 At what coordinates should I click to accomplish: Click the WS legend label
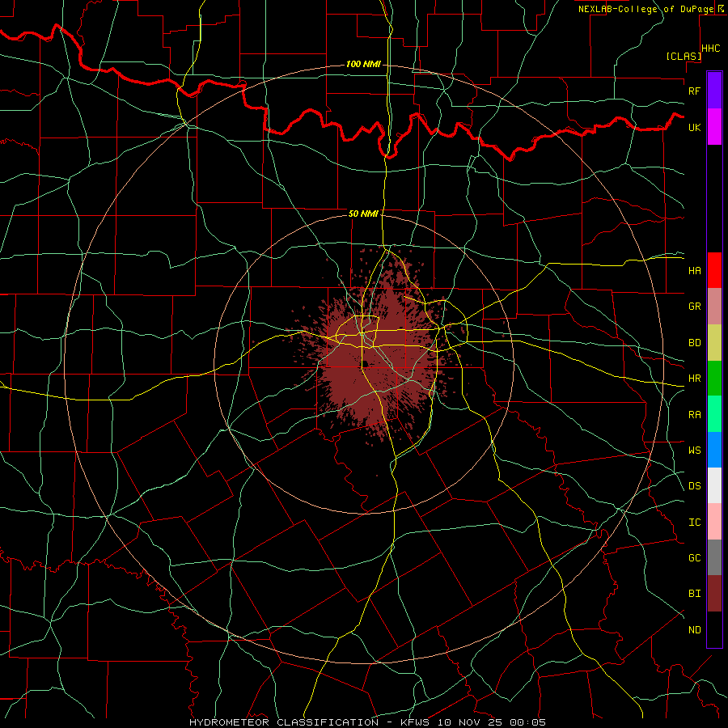click(x=694, y=450)
